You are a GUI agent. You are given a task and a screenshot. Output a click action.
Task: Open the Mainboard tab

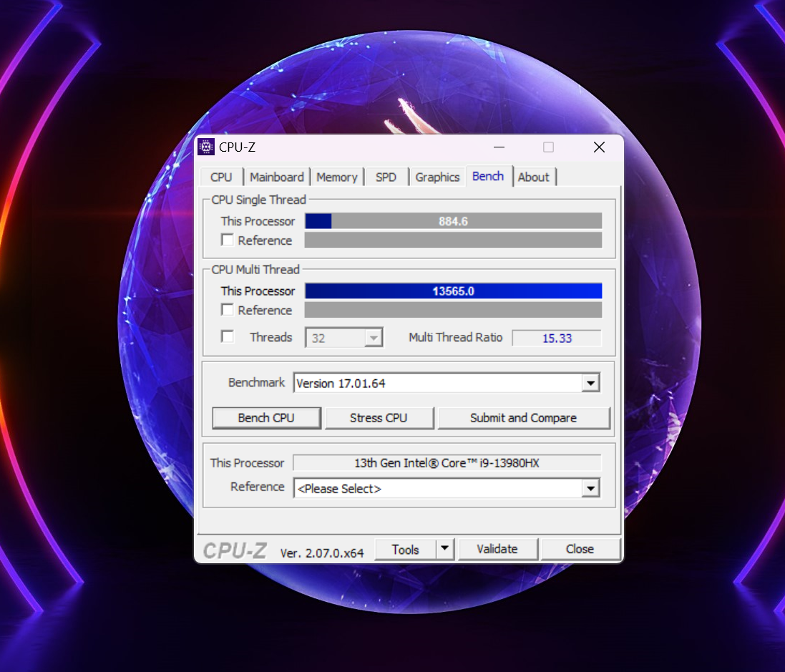pos(277,177)
